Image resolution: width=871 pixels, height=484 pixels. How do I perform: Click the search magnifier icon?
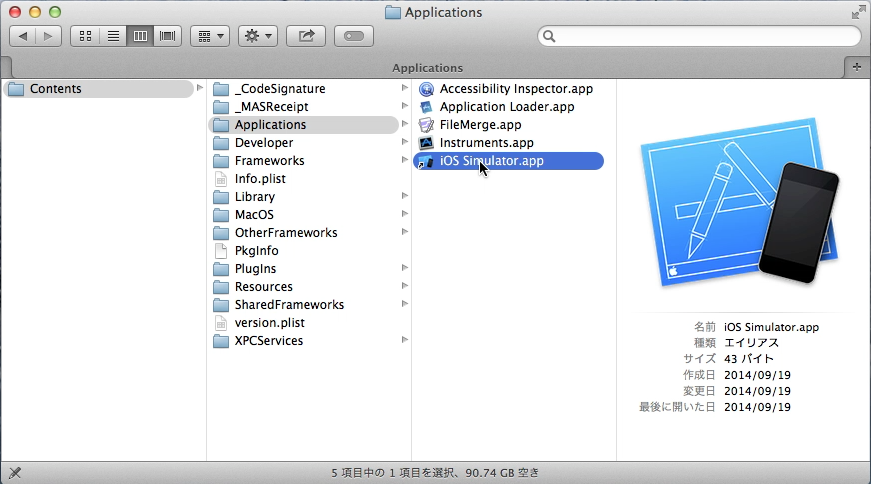pos(549,36)
